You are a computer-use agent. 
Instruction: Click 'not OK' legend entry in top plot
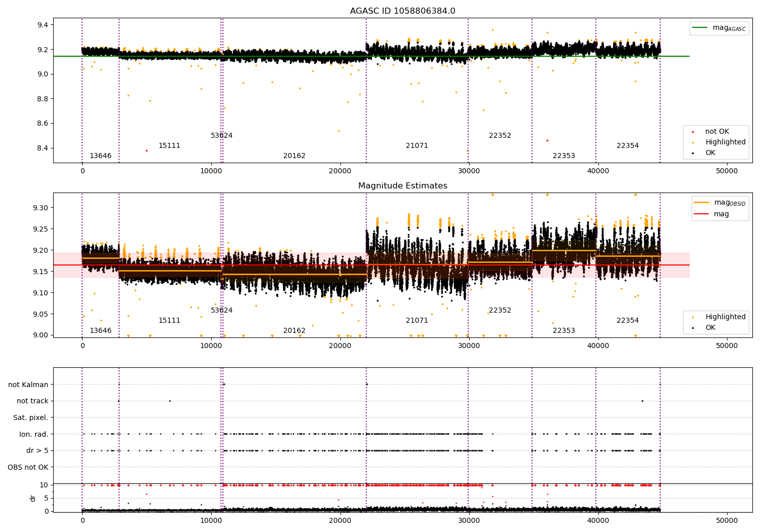coord(711,132)
